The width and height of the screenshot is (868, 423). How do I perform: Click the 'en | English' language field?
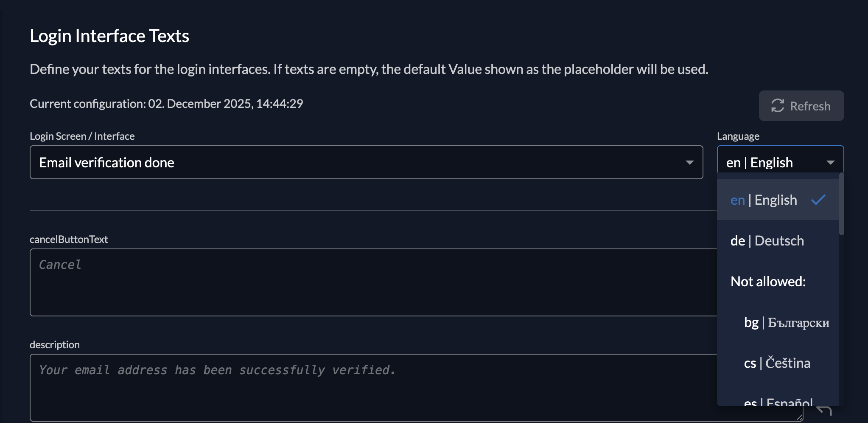759,163
